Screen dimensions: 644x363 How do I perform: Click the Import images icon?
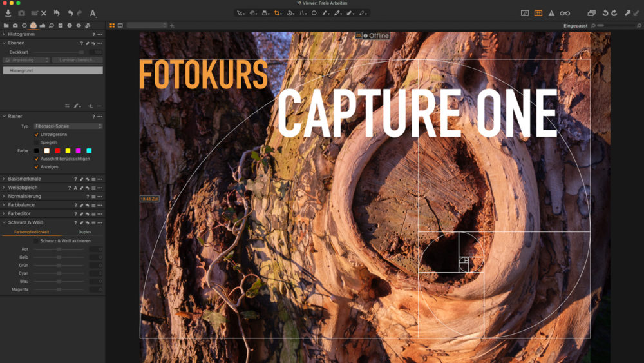pyautogui.click(x=8, y=13)
